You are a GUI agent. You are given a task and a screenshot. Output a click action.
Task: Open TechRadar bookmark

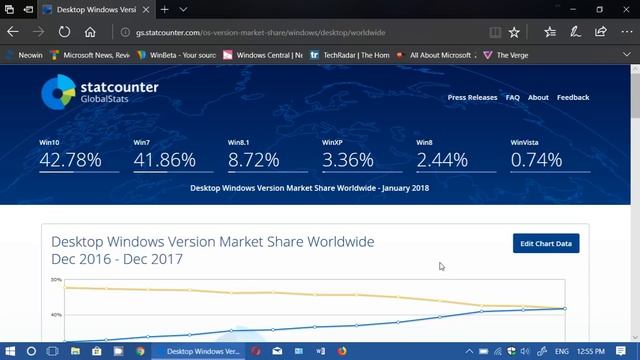coord(350,55)
